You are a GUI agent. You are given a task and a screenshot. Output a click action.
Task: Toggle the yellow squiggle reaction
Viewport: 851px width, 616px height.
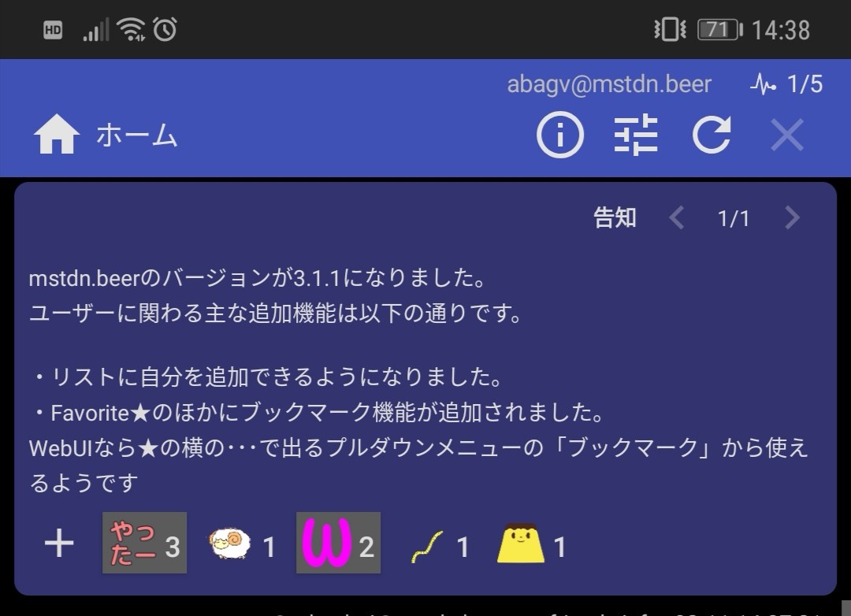pos(439,546)
